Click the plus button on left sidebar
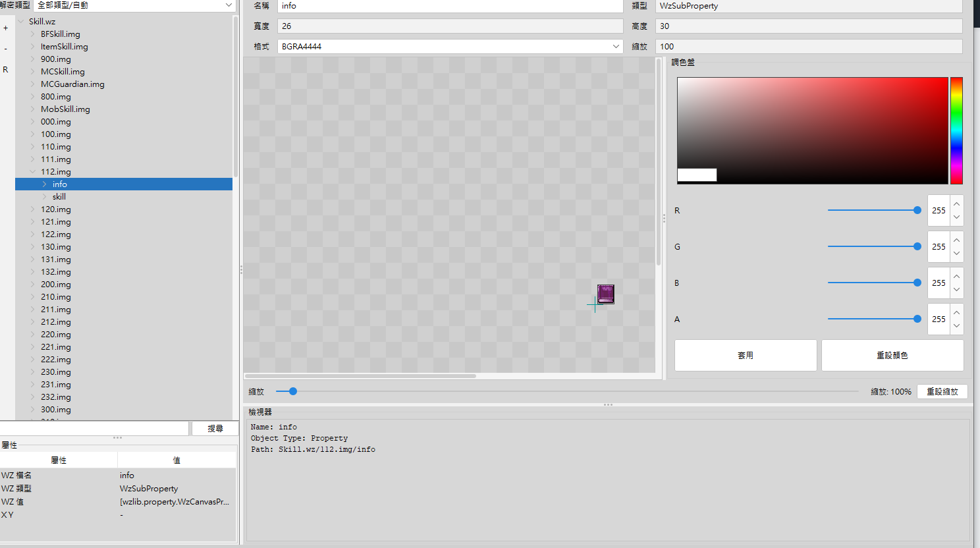Viewport: 980px width, 548px height. click(x=6, y=28)
